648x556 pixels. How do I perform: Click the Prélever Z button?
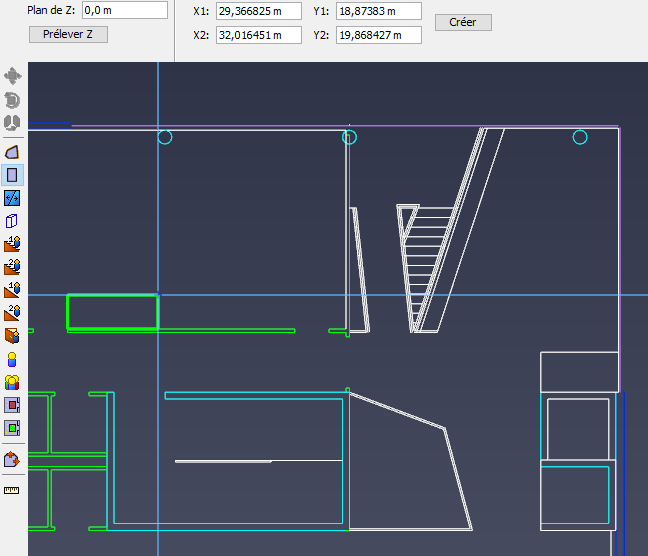(x=68, y=34)
